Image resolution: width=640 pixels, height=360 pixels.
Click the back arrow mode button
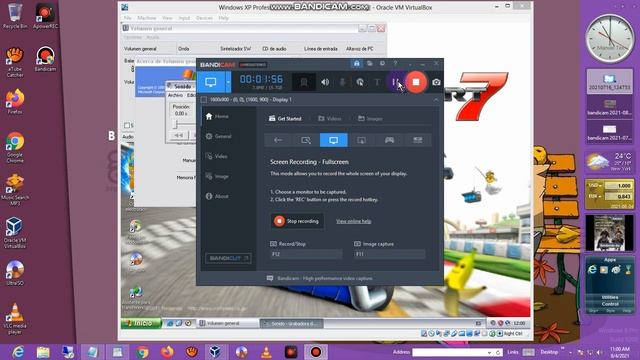coord(278,140)
